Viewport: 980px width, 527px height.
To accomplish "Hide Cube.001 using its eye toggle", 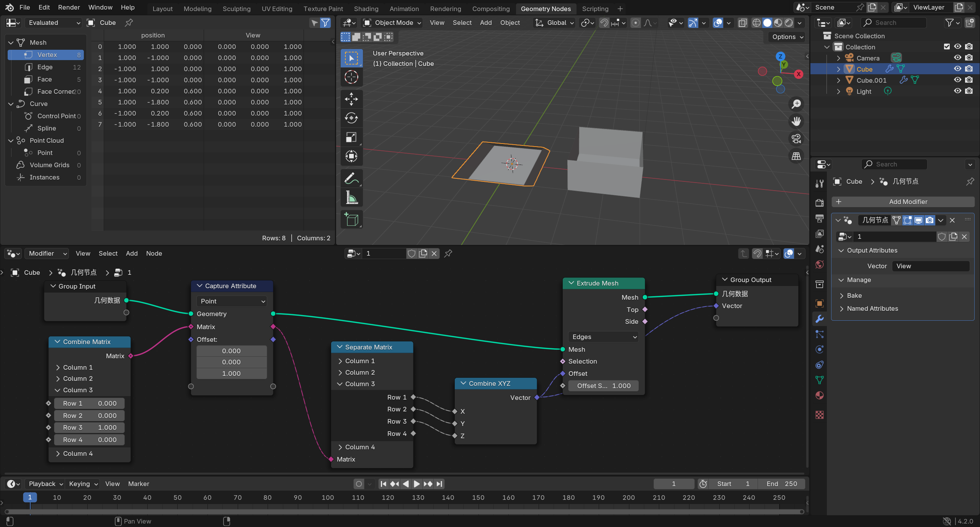I will tap(957, 80).
